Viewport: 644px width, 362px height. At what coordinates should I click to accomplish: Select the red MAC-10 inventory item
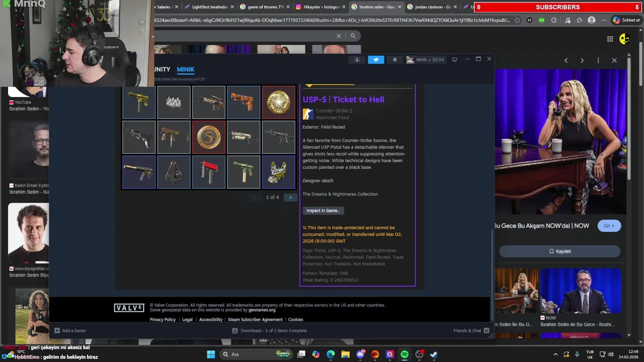point(209,172)
